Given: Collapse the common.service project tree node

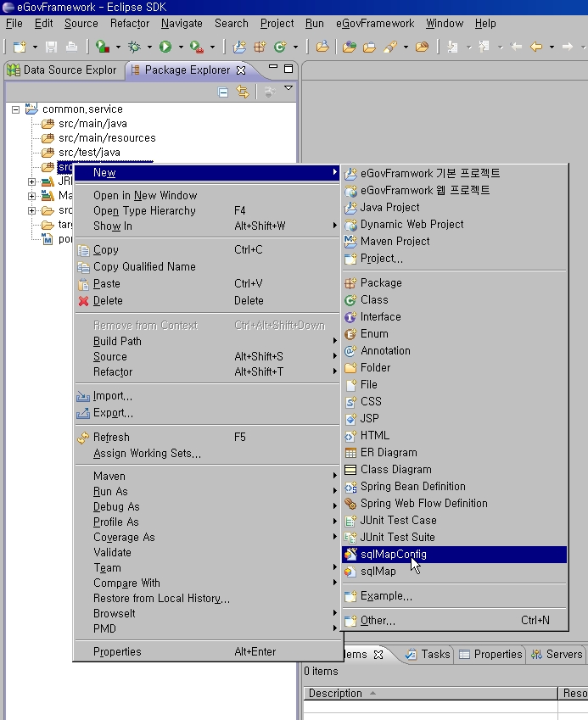Looking at the screenshot, I should coord(16,109).
